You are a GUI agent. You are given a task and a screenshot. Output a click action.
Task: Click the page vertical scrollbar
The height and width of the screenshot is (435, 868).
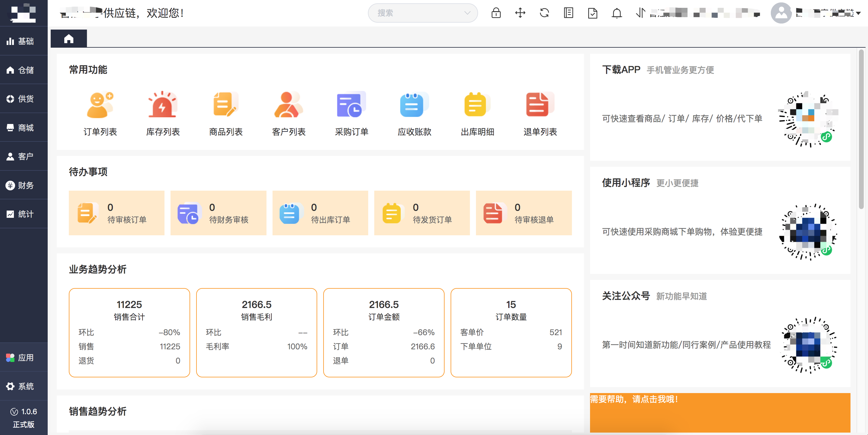pos(861,130)
